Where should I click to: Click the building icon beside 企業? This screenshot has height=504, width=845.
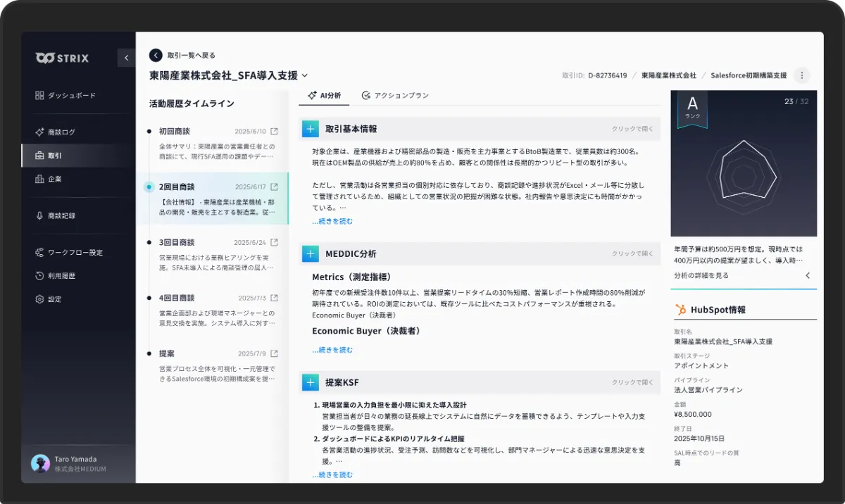click(x=39, y=179)
